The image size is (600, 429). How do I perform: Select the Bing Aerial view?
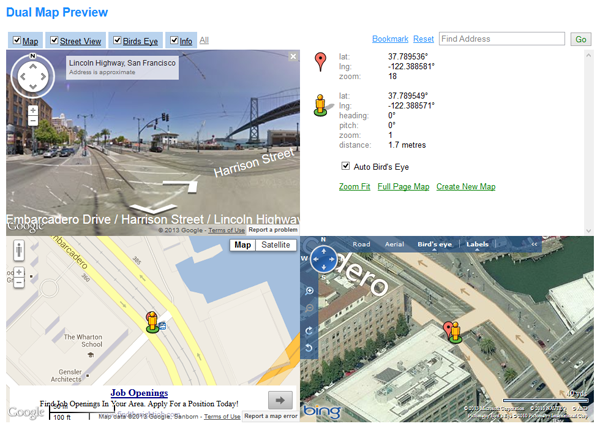(394, 244)
